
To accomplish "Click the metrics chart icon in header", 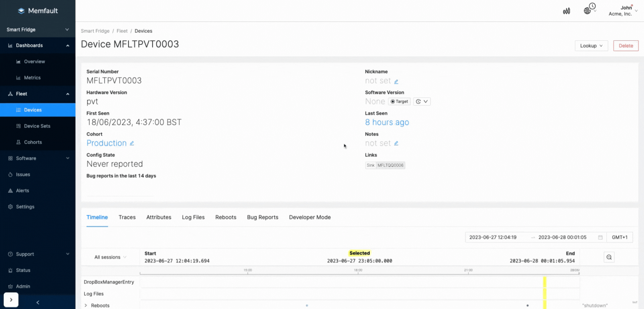I will tap(566, 11).
